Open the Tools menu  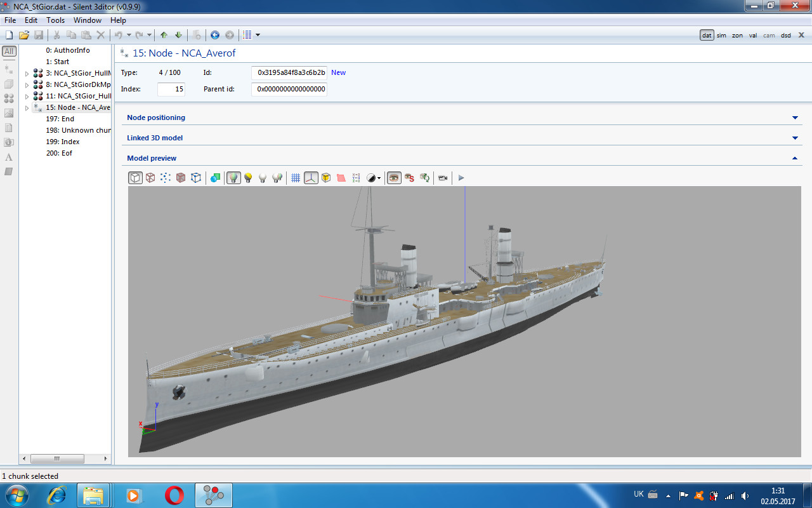tap(55, 20)
